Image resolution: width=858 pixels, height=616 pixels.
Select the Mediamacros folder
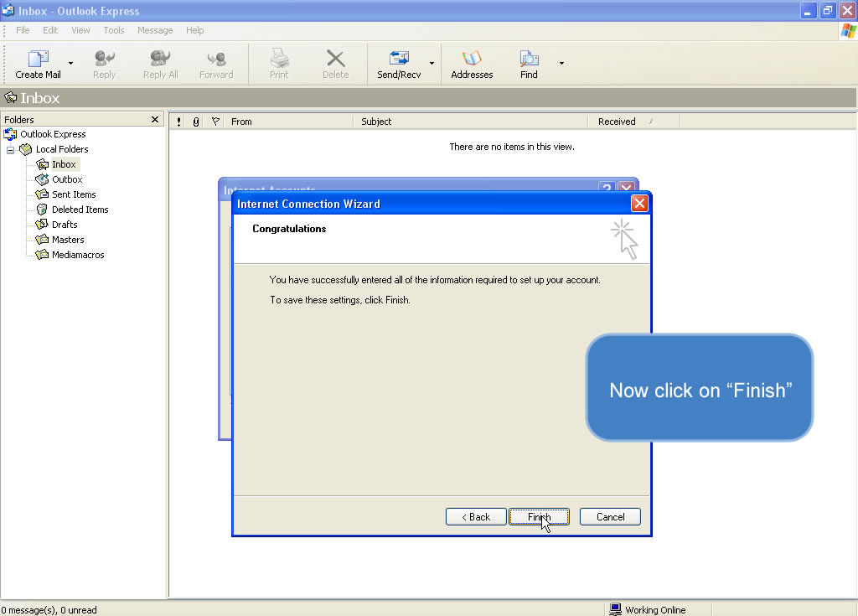click(77, 255)
